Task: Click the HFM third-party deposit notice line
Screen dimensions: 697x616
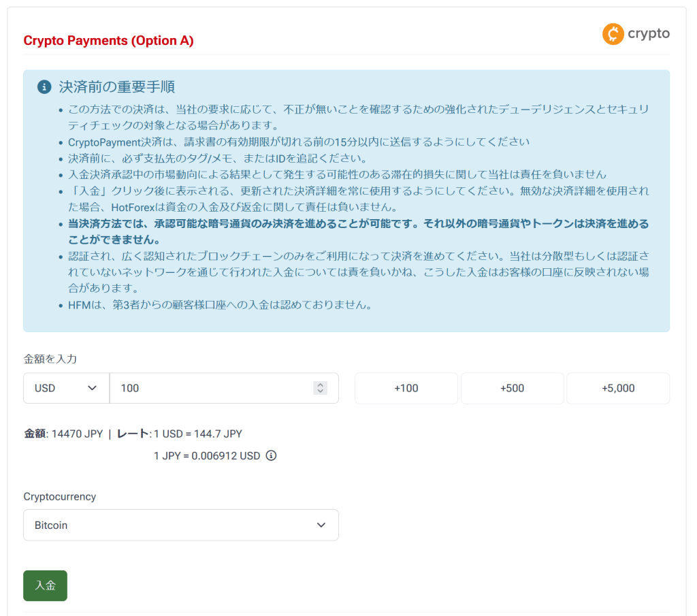Action: click(x=220, y=305)
